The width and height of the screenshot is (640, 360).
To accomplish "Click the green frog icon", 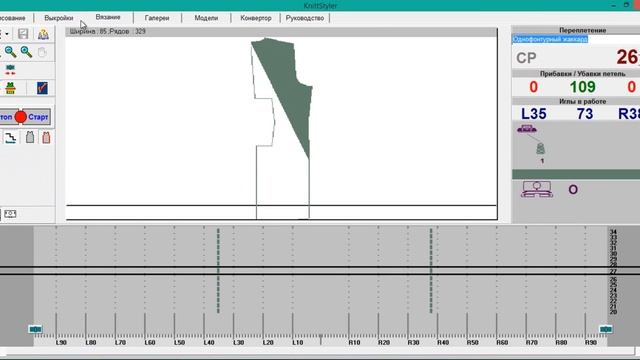I will click(x=10, y=88).
